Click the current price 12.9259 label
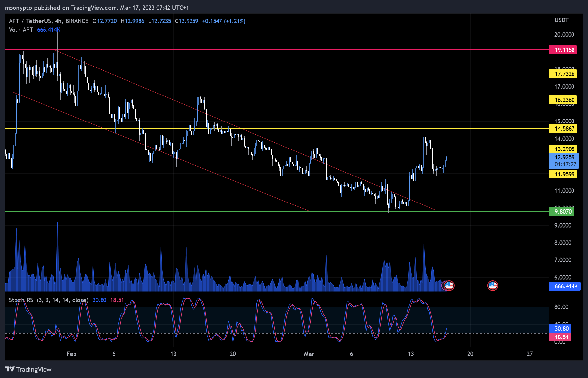 tap(564, 157)
